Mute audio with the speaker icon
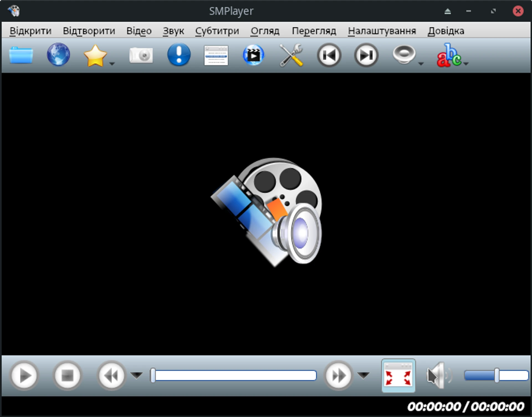Screen dimensions: 532x417 439,375
